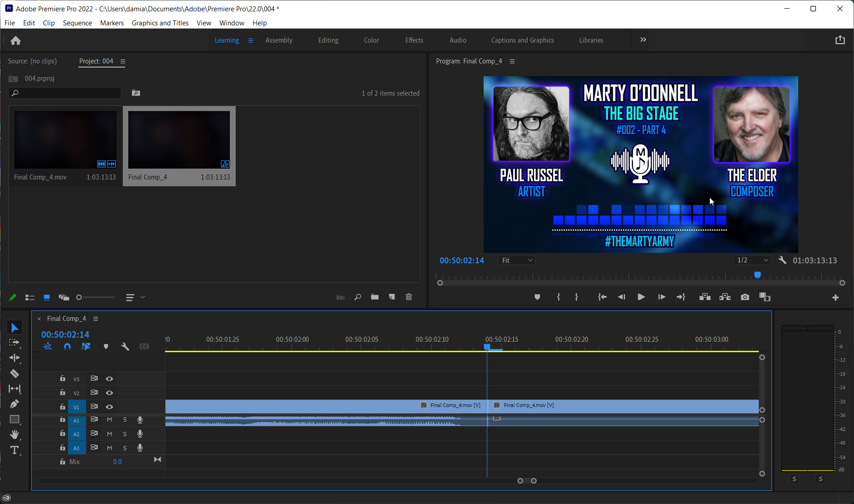Toggle lock on the V2 track

tap(63, 393)
